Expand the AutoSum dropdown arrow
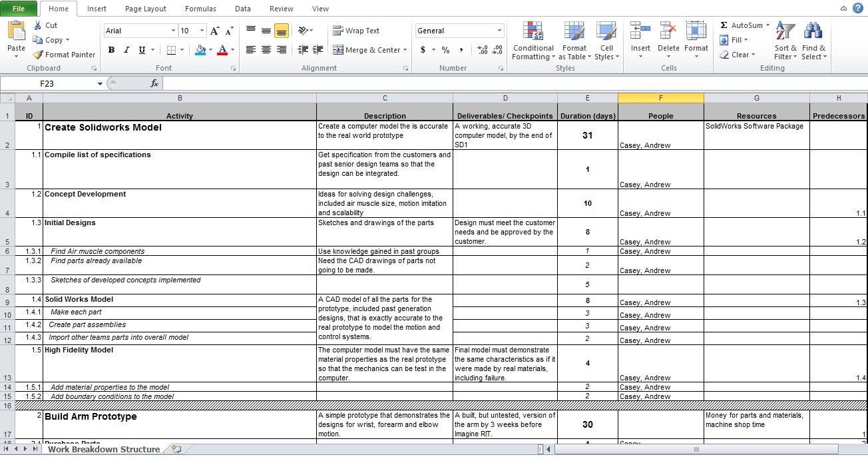The width and height of the screenshot is (868, 459). tap(767, 25)
